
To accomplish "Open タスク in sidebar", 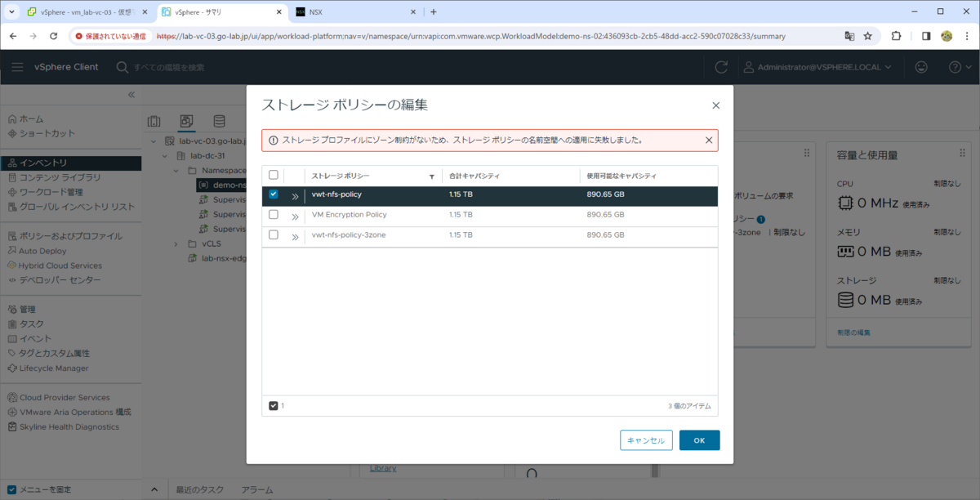I will (24, 324).
